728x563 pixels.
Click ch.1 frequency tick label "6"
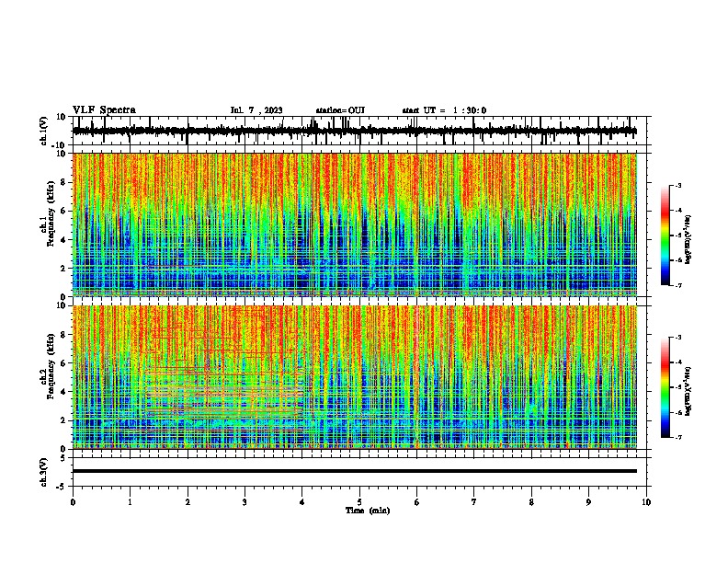click(64, 211)
